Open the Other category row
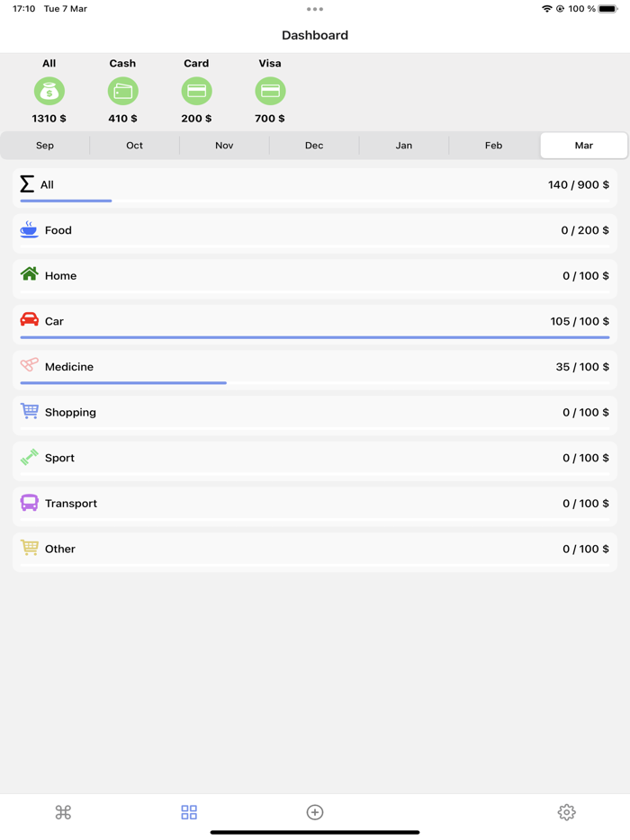 click(315, 549)
